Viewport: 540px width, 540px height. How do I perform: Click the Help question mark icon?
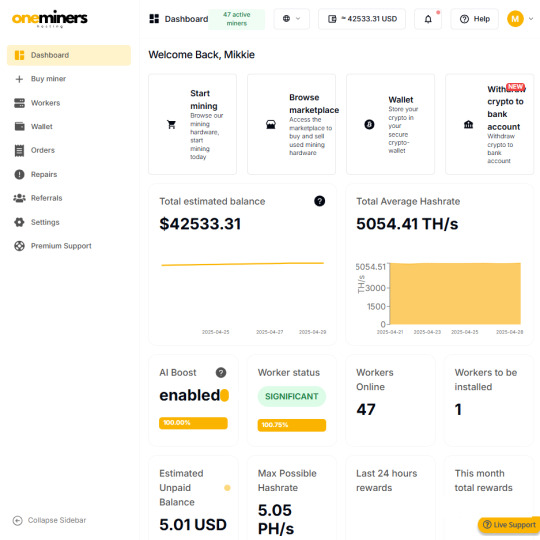click(x=464, y=19)
